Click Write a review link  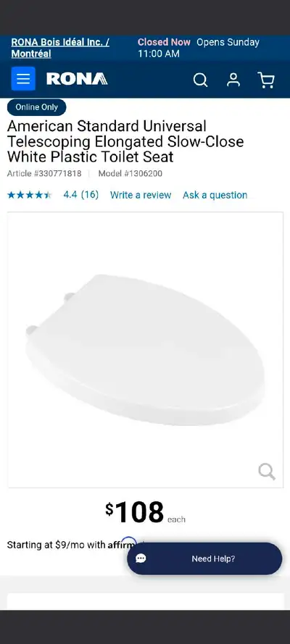click(141, 195)
